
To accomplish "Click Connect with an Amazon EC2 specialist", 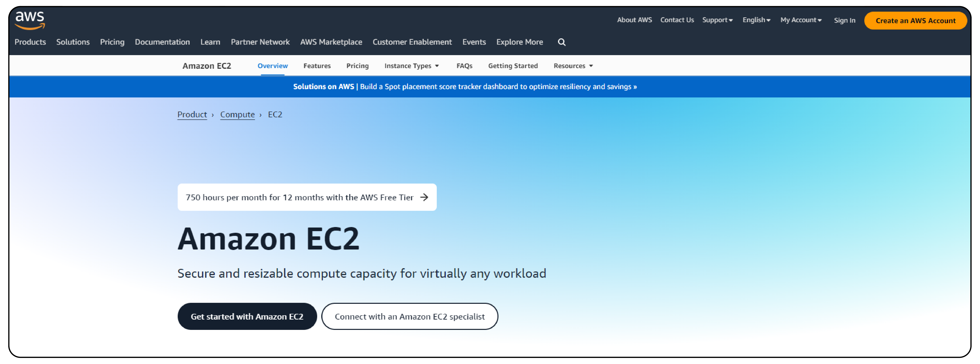I will pyautogui.click(x=409, y=316).
